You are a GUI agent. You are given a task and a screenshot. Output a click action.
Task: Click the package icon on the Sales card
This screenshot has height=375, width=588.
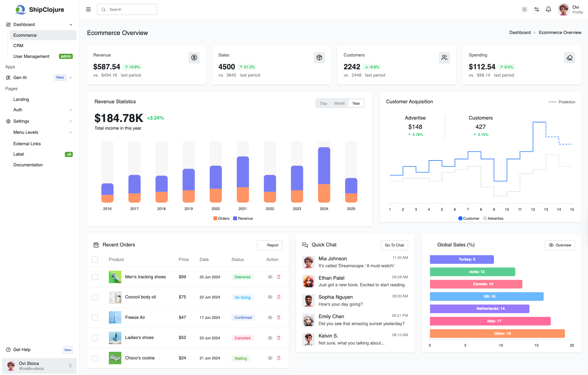(x=319, y=58)
